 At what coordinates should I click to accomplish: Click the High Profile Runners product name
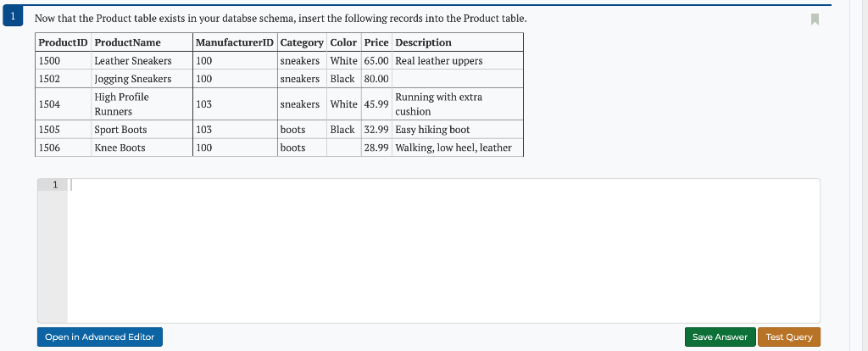pos(122,104)
